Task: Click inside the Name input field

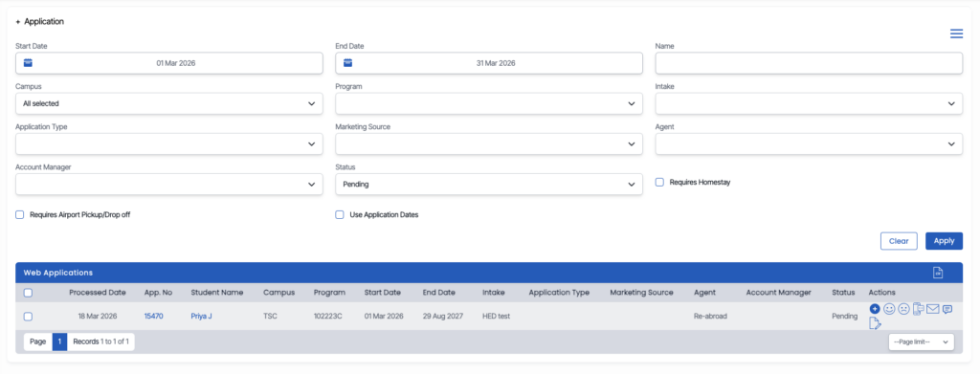Action: click(x=809, y=63)
